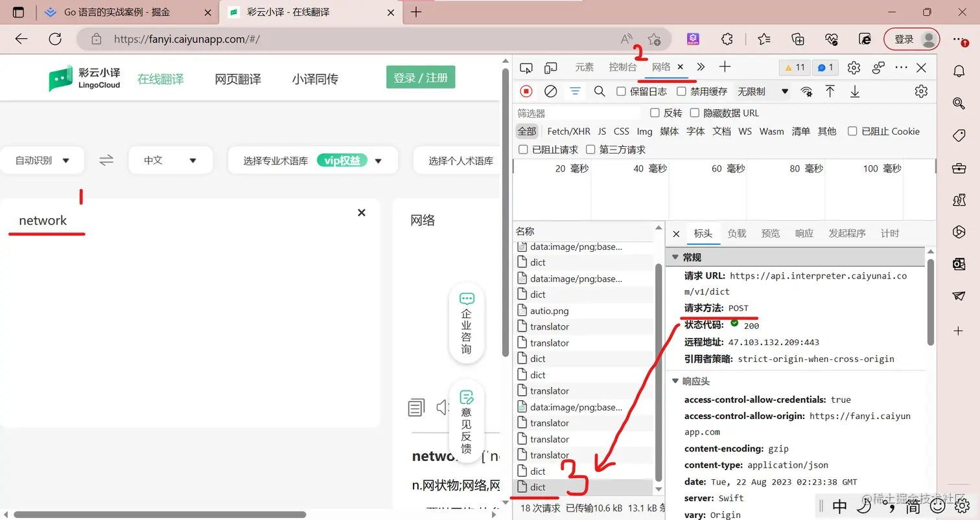The image size is (980, 520).
Task: Open DevTools settings gear near issues counter
Action: (854, 67)
